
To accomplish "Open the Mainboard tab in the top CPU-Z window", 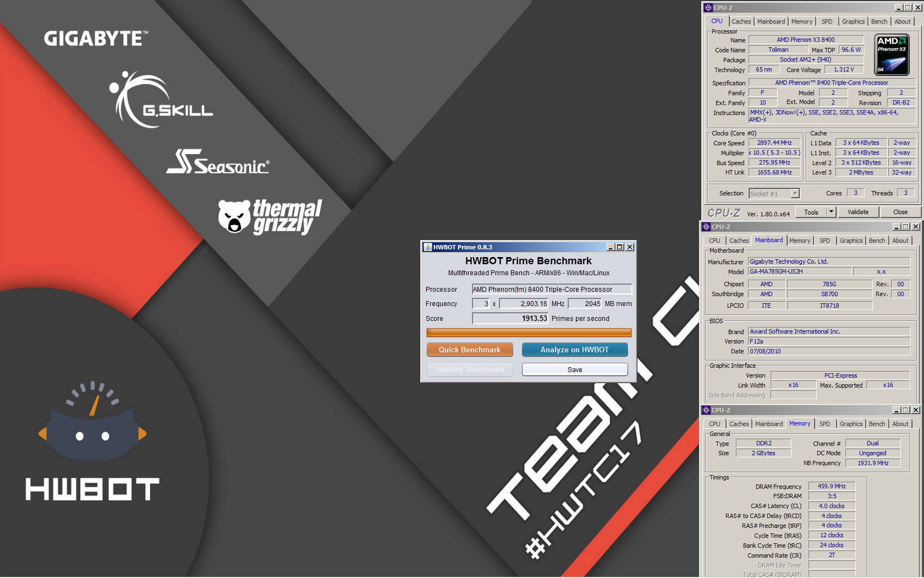I will 771,21.
